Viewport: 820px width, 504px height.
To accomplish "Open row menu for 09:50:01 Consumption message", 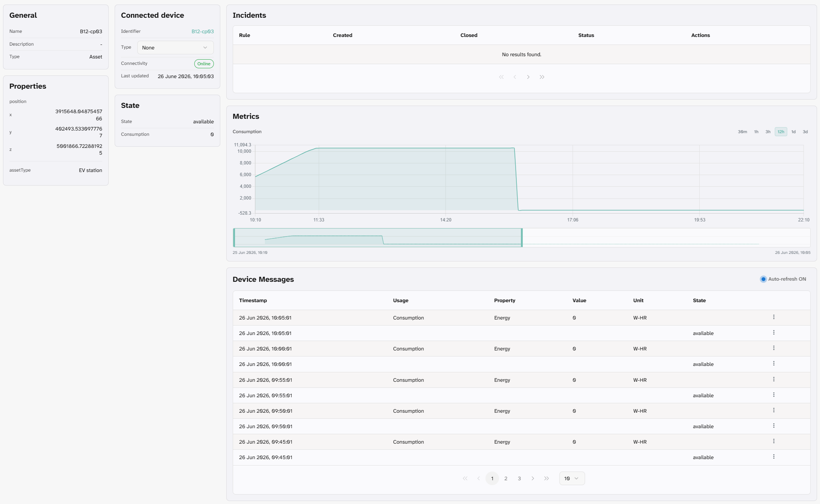I will 774,410.
